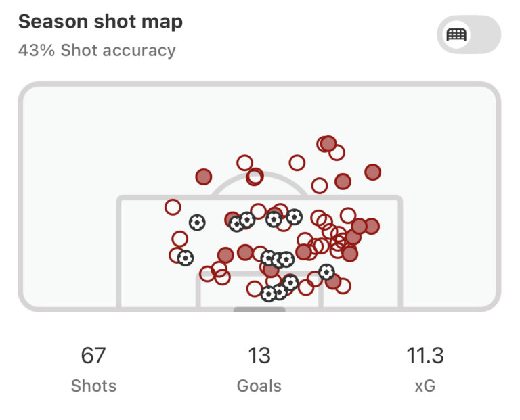520x420 pixels.
Task: Select the rightmost goal ball marker
Action: coord(326,272)
